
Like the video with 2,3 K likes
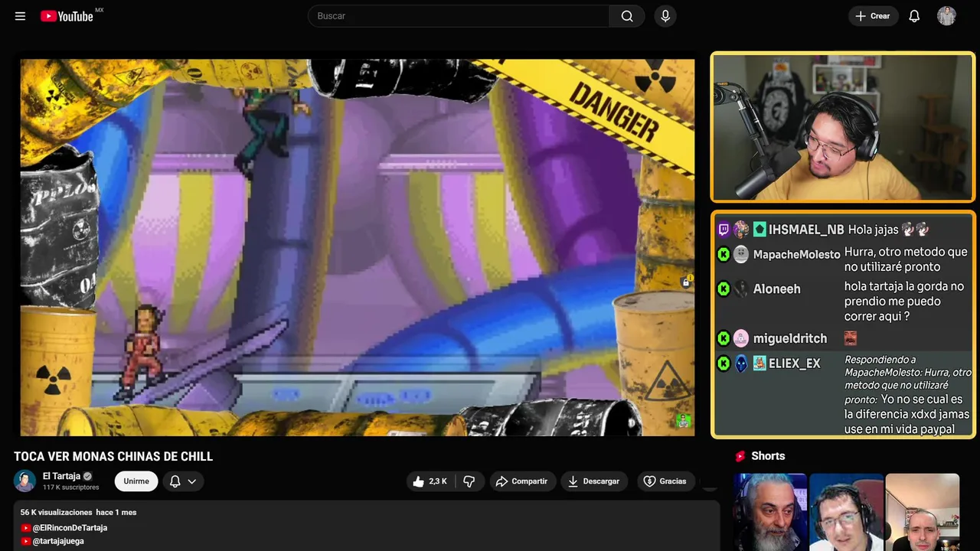coord(430,481)
